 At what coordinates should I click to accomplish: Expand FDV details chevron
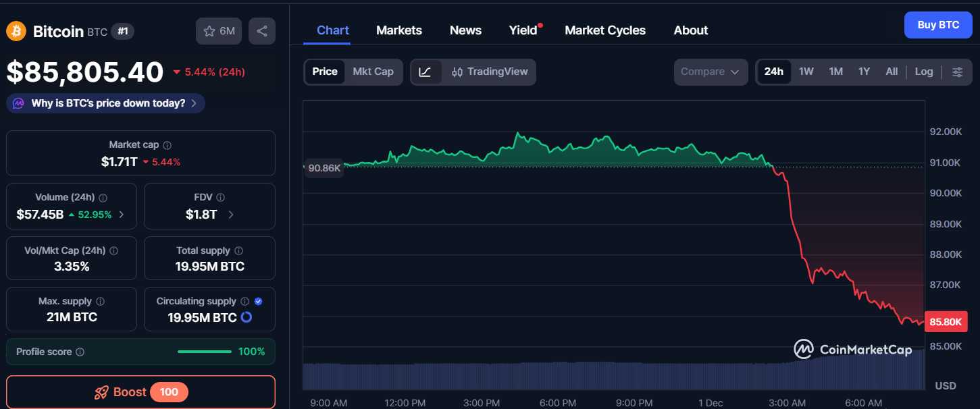pos(231,215)
